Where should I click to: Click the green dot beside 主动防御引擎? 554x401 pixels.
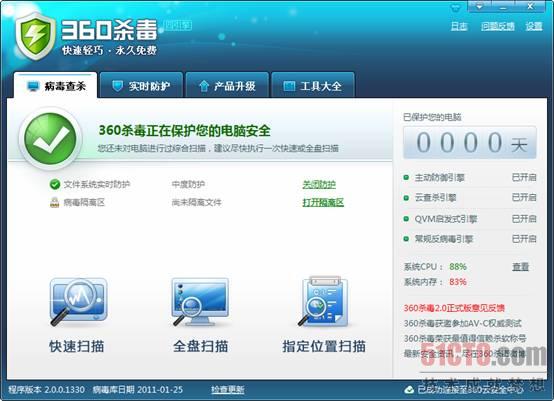(x=406, y=177)
